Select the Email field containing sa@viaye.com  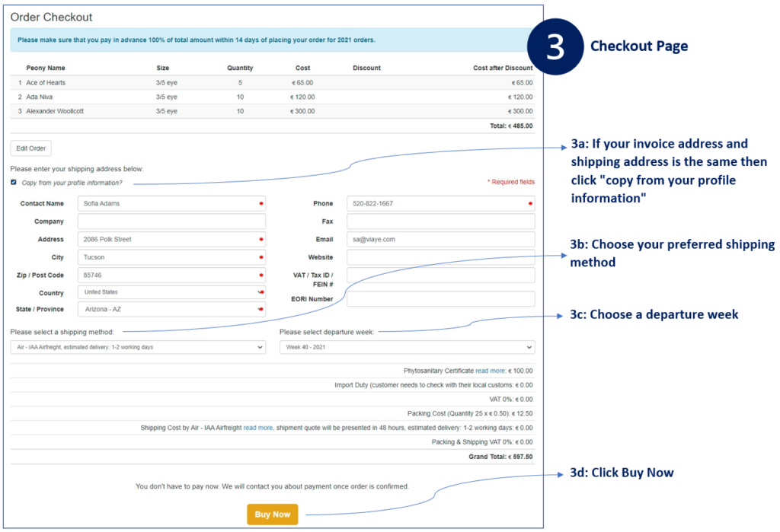[440, 239]
